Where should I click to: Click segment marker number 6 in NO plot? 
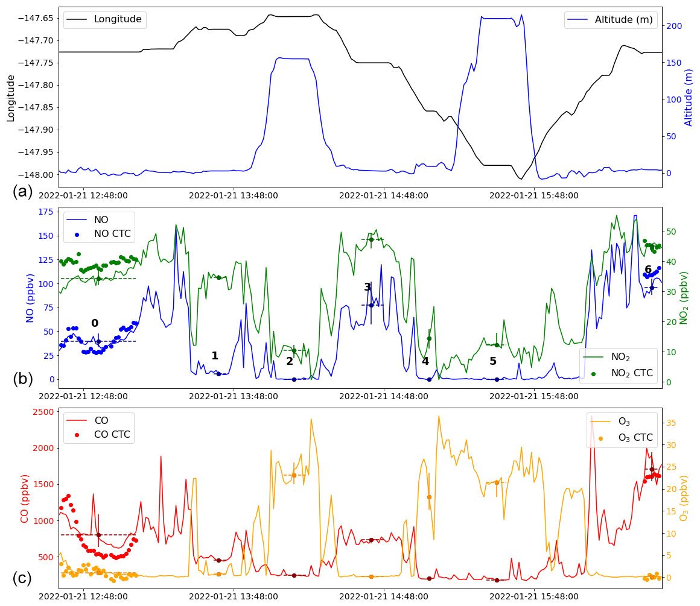coord(648,270)
